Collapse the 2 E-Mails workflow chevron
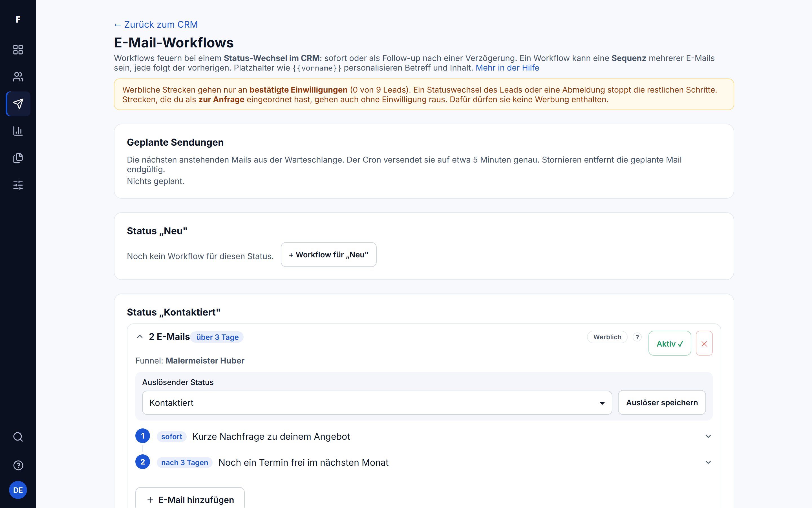Screen dimensions: 812x508 (140, 337)
